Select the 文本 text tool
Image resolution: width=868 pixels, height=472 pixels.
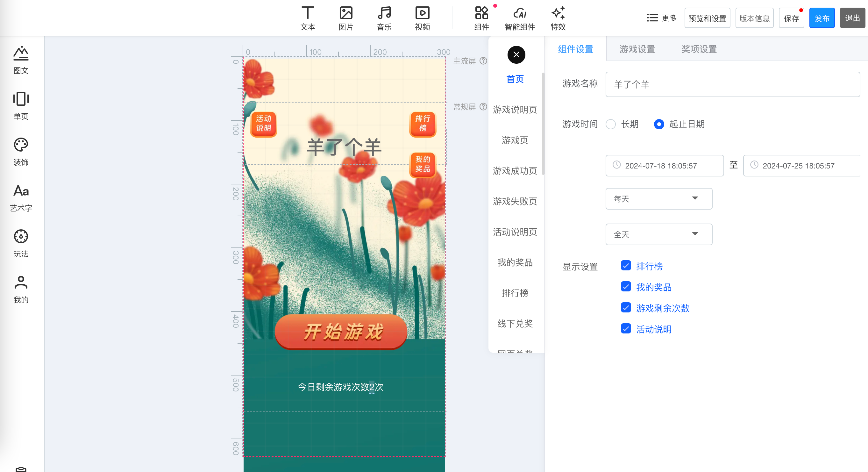point(308,18)
